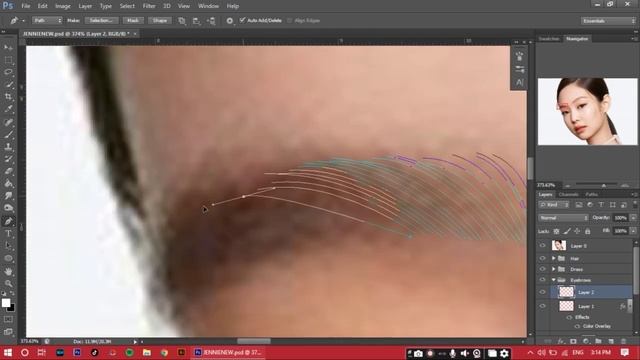640x360 pixels.
Task: Hide the Eyebrows group visibility
Action: tap(542, 280)
